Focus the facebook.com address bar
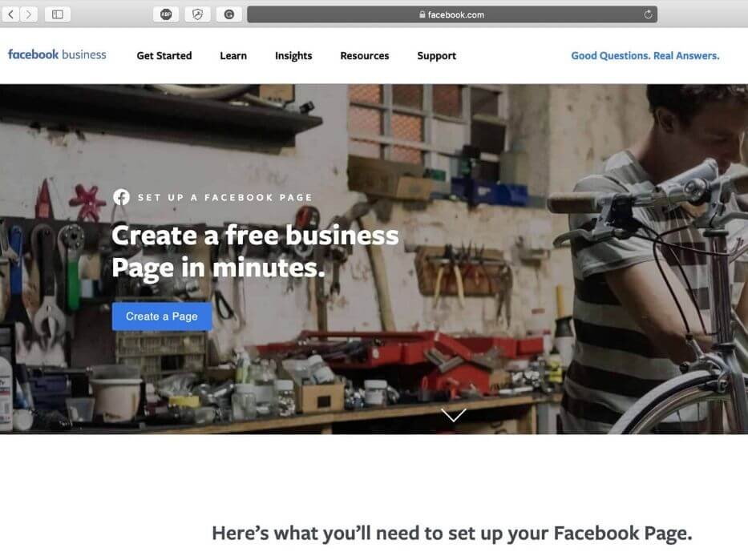Screen dimensions: 748x560 451,14
